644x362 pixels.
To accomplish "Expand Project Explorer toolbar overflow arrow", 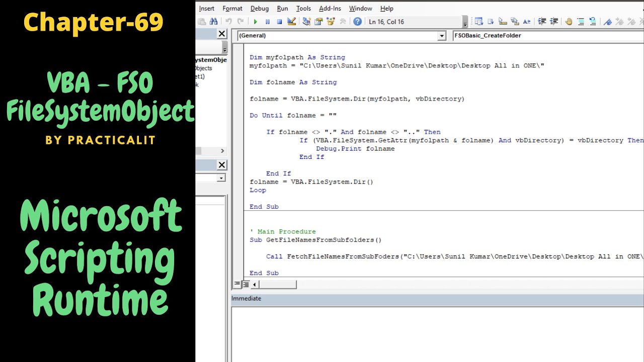I will [224, 48].
